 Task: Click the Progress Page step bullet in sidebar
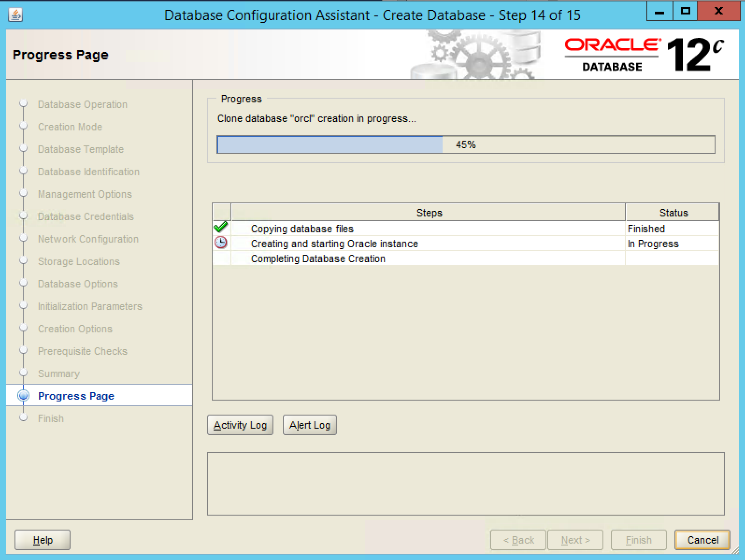coord(23,395)
